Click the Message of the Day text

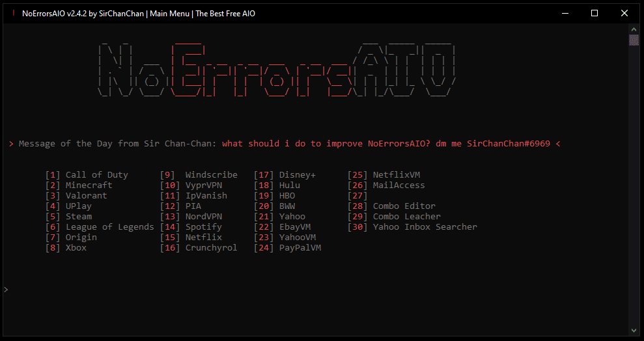pyautogui.click(x=285, y=143)
